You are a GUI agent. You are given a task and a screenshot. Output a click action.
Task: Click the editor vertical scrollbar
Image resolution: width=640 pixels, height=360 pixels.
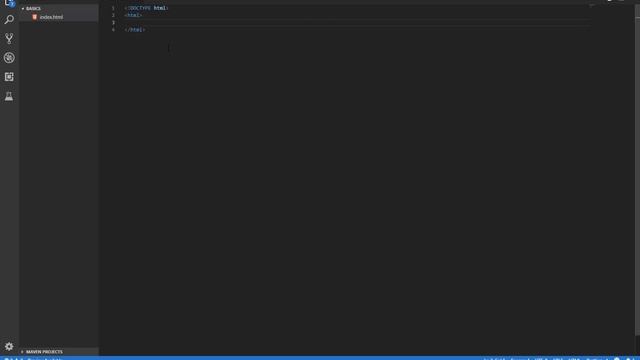(x=637, y=176)
